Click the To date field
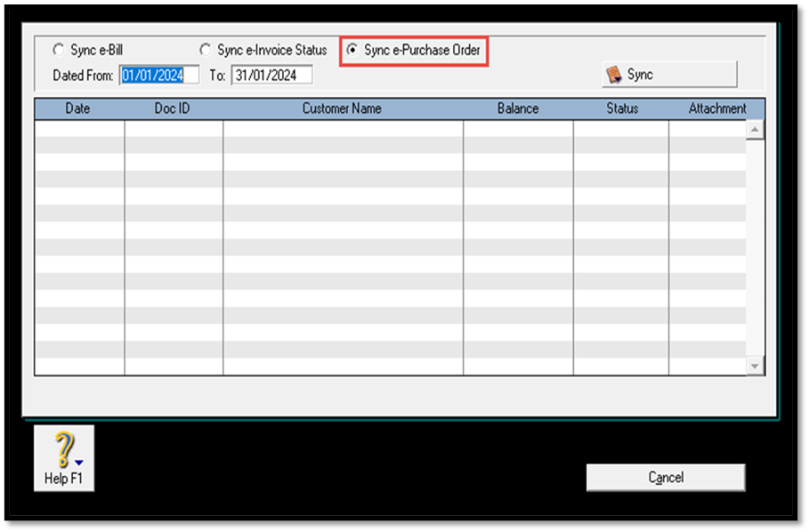 [x=271, y=76]
